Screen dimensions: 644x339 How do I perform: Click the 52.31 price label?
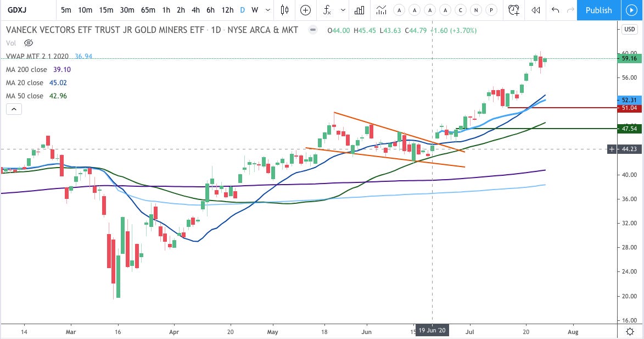pyautogui.click(x=629, y=100)
